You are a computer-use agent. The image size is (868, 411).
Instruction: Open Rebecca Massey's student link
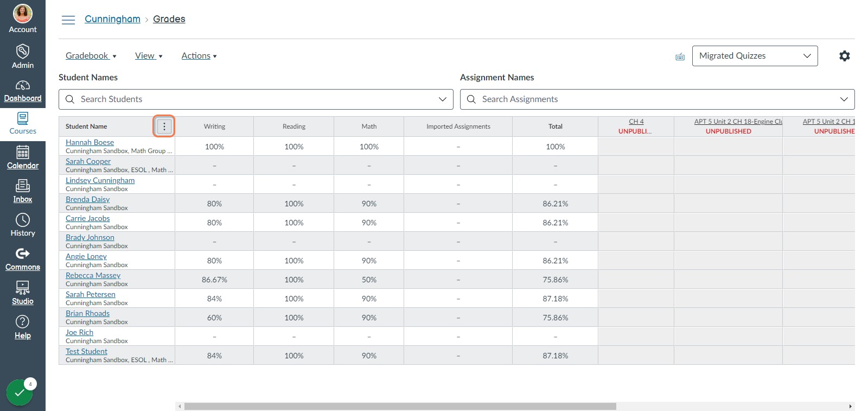coord(93,275)
